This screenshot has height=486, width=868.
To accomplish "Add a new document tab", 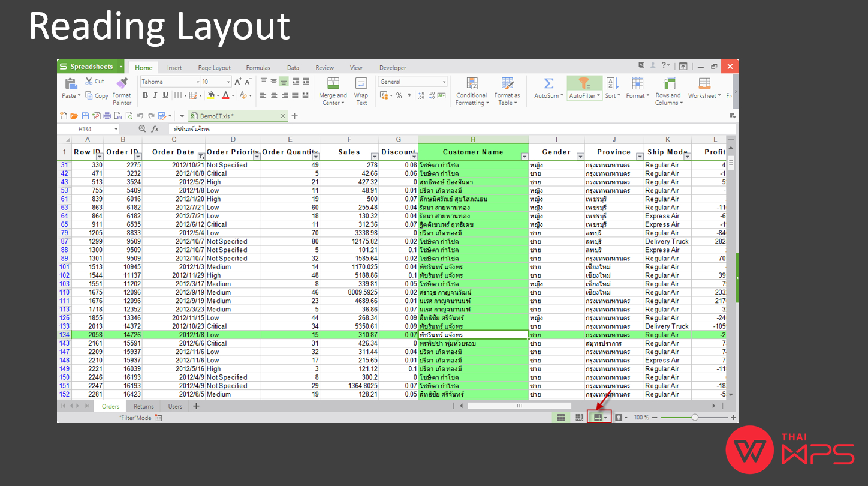I will [x=294, y=116].
